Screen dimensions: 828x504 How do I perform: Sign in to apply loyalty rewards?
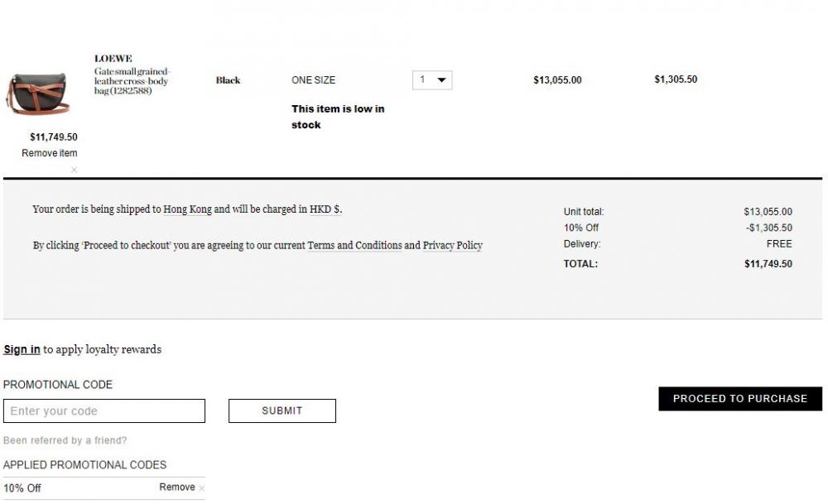click(x=22, y=349)
